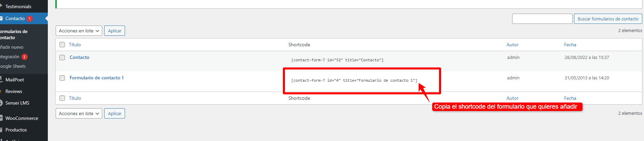Toggle the select-all checkbox in table header

62,45
